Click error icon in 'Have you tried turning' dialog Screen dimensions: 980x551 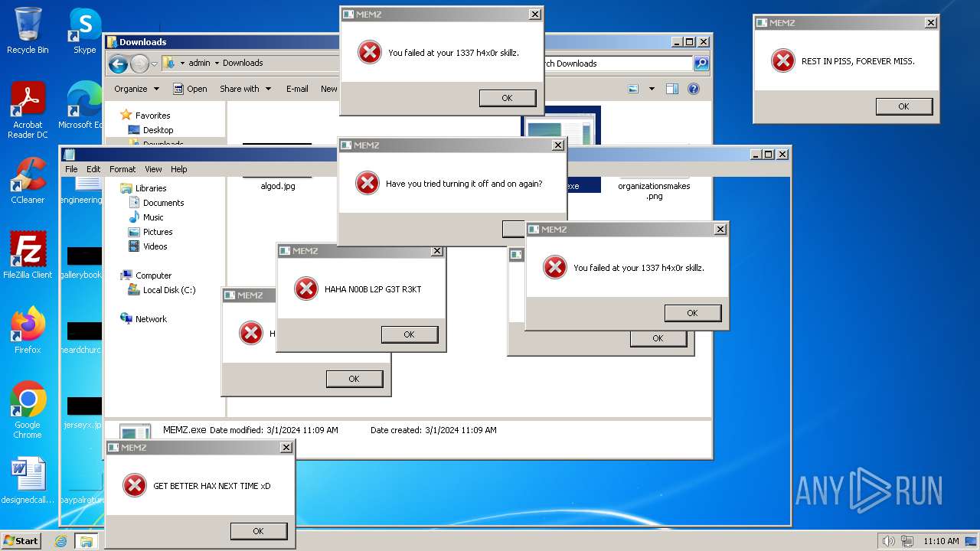click(367, 183)
